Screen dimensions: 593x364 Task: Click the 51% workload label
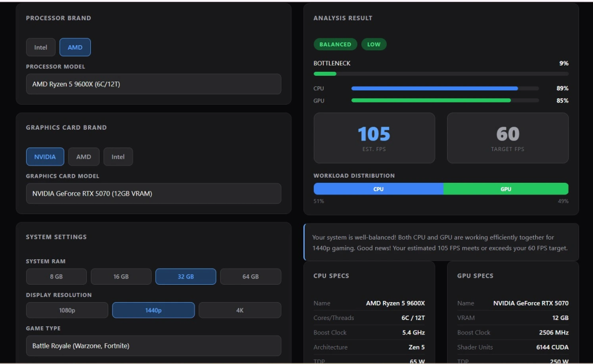(319, 201)
